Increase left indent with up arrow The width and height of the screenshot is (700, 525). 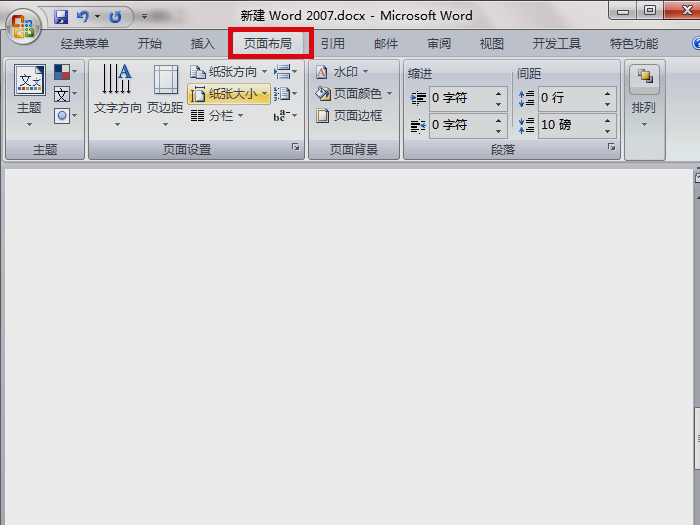499,93
